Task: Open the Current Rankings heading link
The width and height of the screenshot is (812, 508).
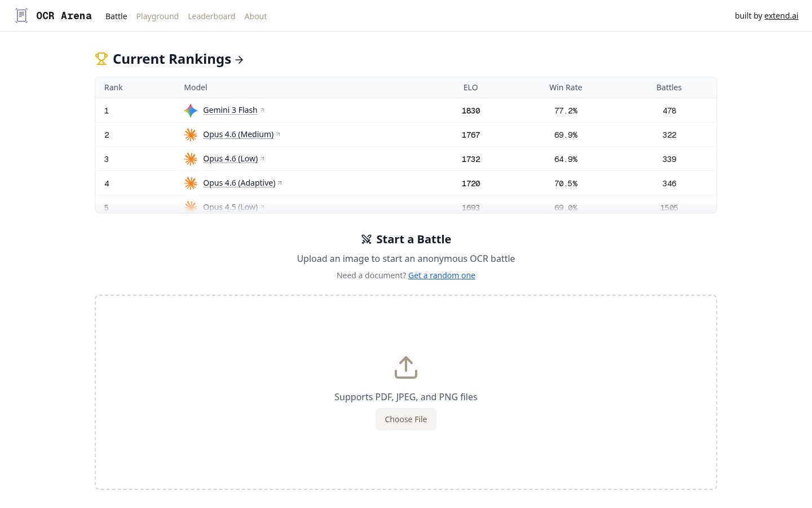Action: coord(171,59)
